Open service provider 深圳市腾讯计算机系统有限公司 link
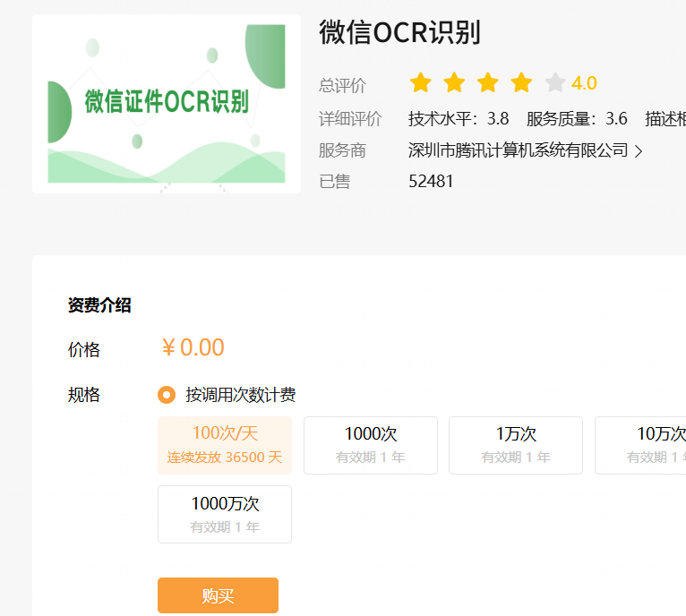The image size is (686, 616). click(x=518, y=150)
